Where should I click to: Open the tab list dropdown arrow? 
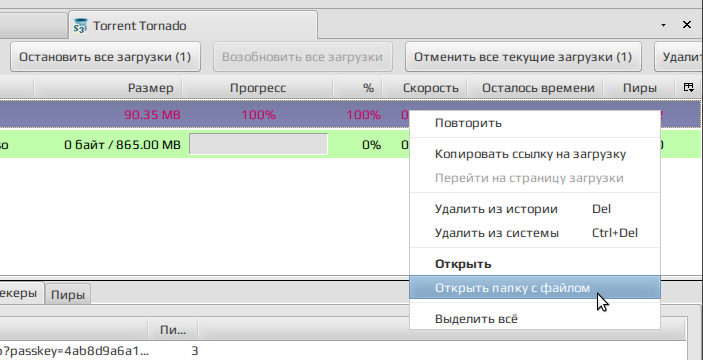(664, 25)
